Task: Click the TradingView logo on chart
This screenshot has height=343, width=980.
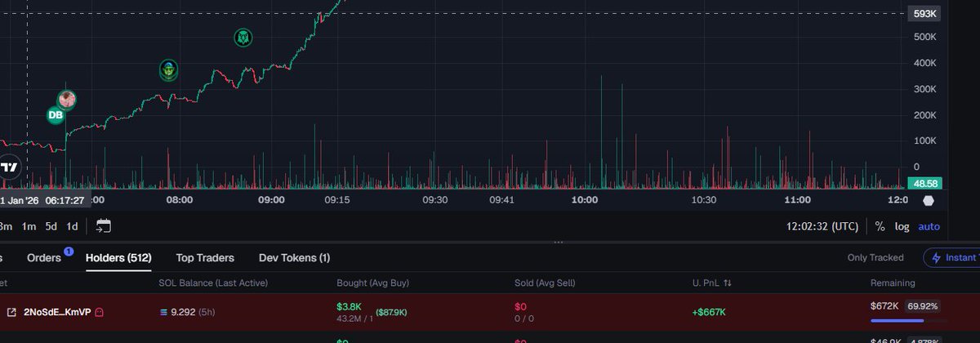Action: coord(9,167)
